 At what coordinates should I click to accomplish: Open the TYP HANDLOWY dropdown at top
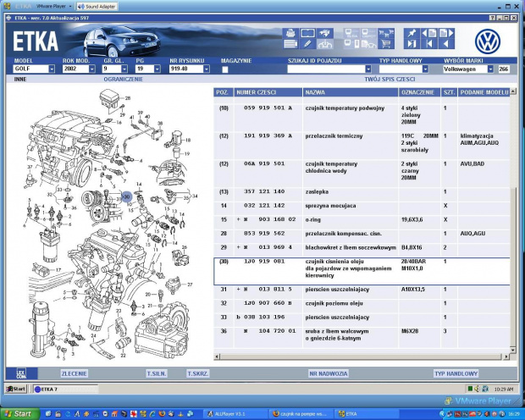coord(425,69)
